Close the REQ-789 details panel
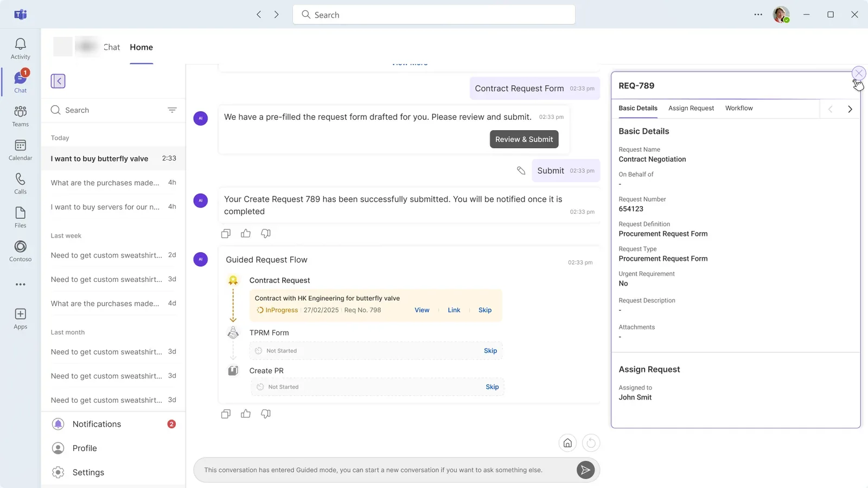868x488 pixels. click(x=859, y=73)
